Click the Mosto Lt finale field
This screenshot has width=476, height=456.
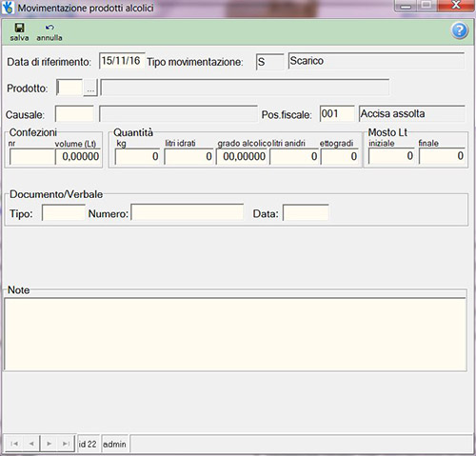click(x=443, y=156)
